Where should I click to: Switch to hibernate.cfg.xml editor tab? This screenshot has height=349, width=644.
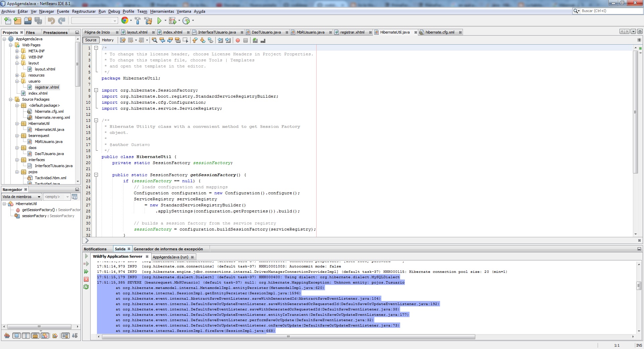(x=440, y=32)
